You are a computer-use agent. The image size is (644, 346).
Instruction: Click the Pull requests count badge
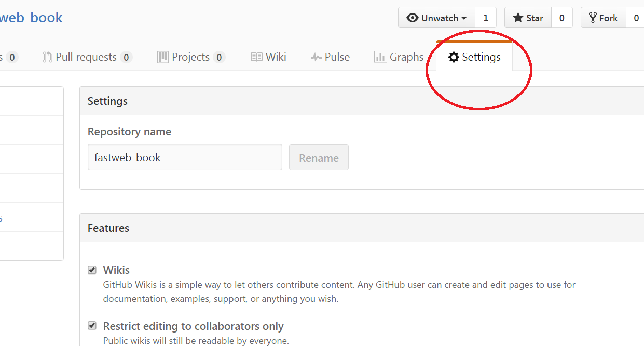(126, 57)
